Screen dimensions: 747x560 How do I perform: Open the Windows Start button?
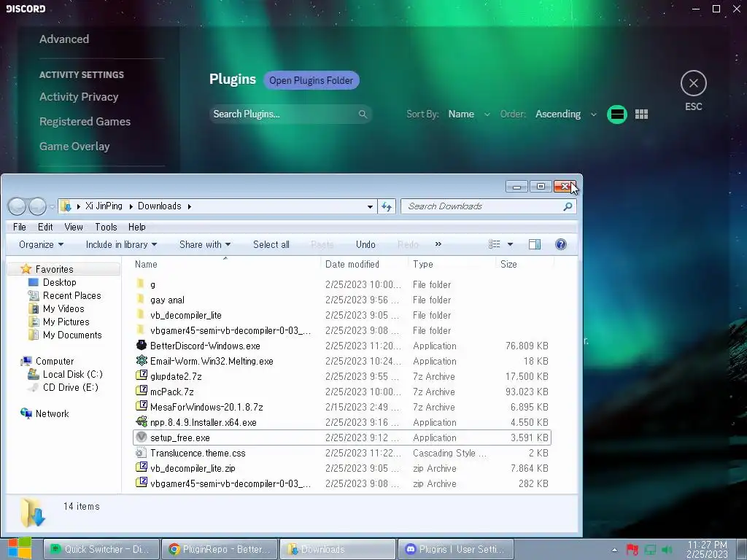pos(19,548)
